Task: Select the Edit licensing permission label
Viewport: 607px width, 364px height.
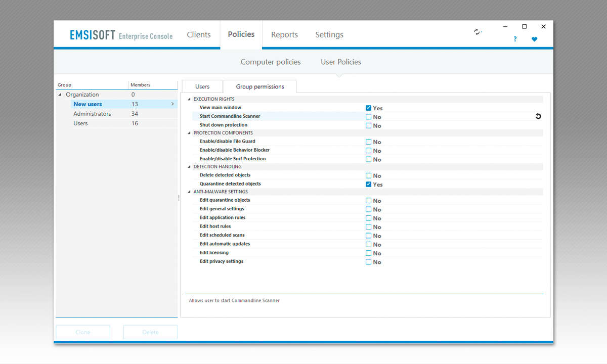Action: [214, 253]
